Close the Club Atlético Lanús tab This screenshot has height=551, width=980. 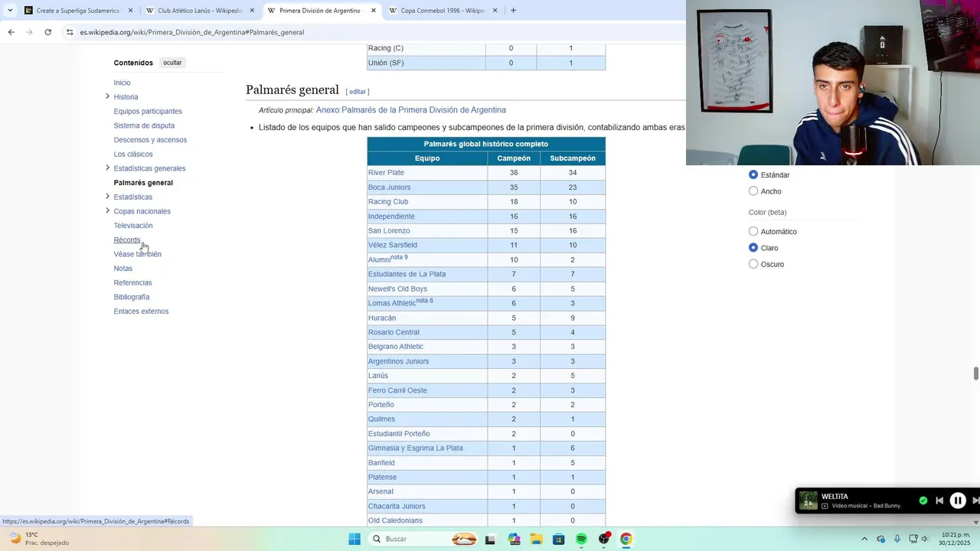click(252, 11)
